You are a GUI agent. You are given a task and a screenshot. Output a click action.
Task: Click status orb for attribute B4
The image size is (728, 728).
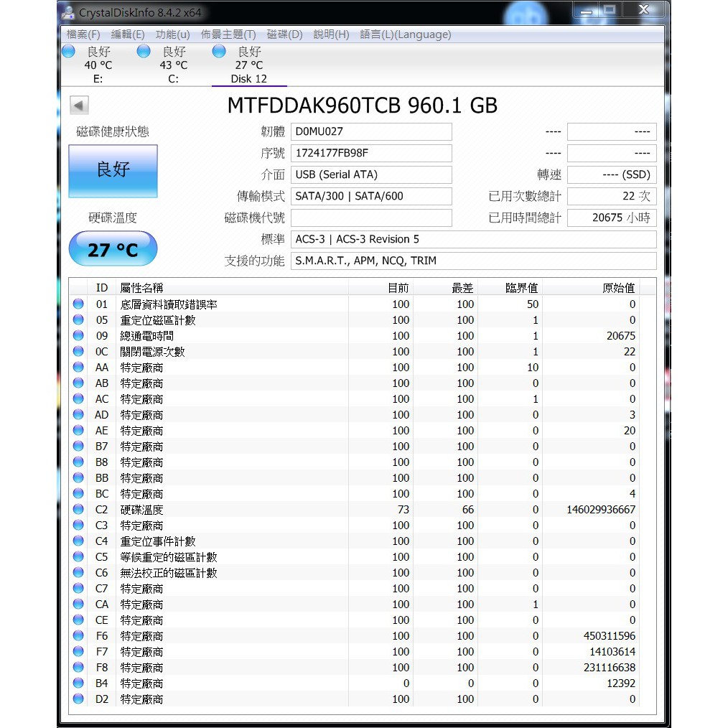(x=78, y=683)
